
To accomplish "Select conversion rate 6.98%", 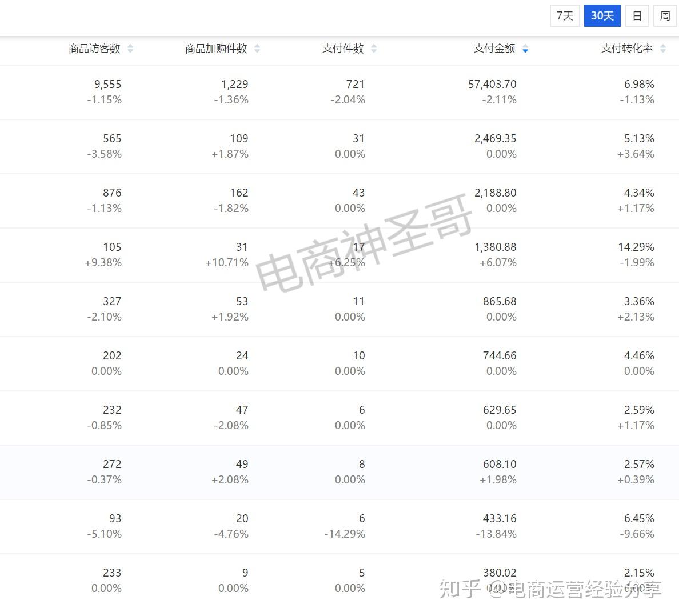I will click(639, 84).
